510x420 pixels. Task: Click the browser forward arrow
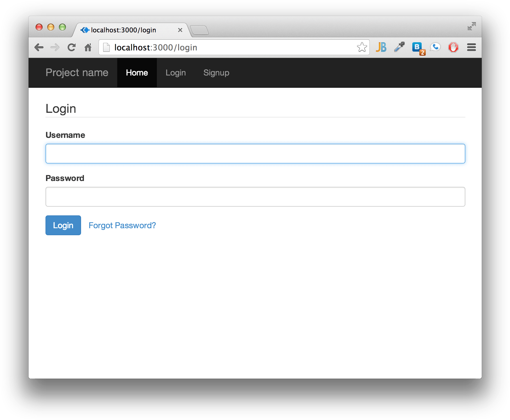click(x=55, y=47)
